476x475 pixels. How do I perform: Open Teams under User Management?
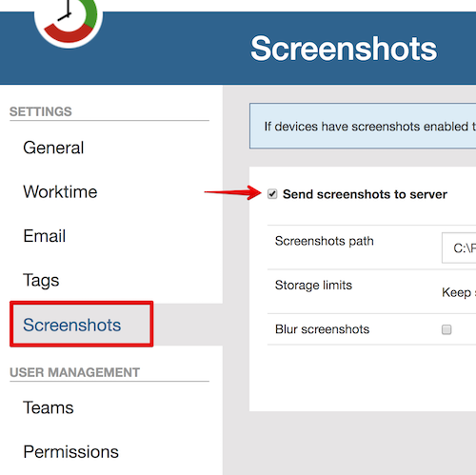click(x=49, y=407)
